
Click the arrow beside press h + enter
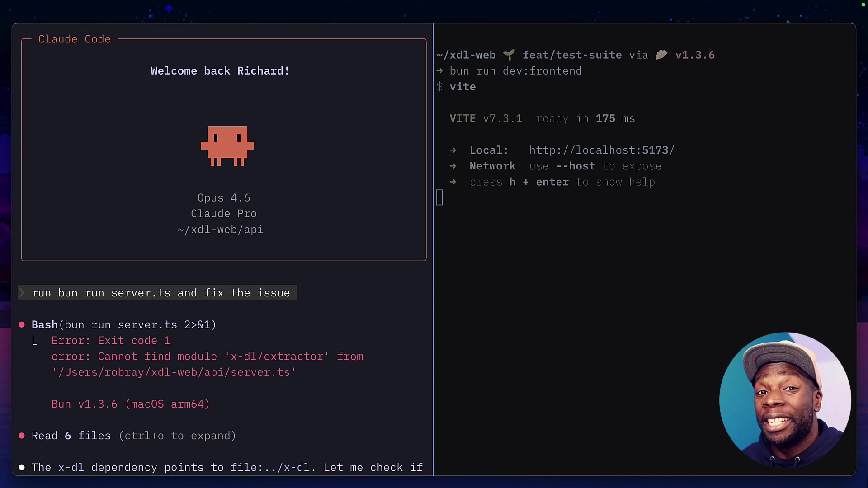[453, 182]
